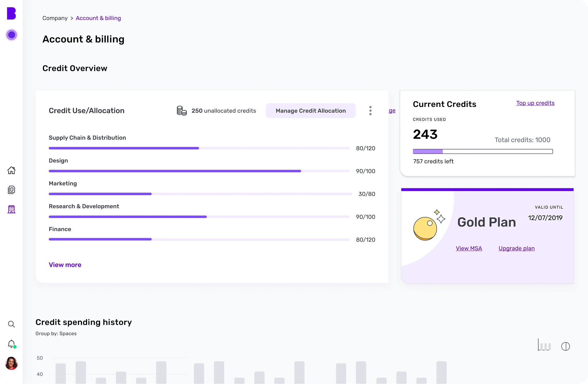
Task: Click the Upgrade plan link
Action: click(517, 248)
